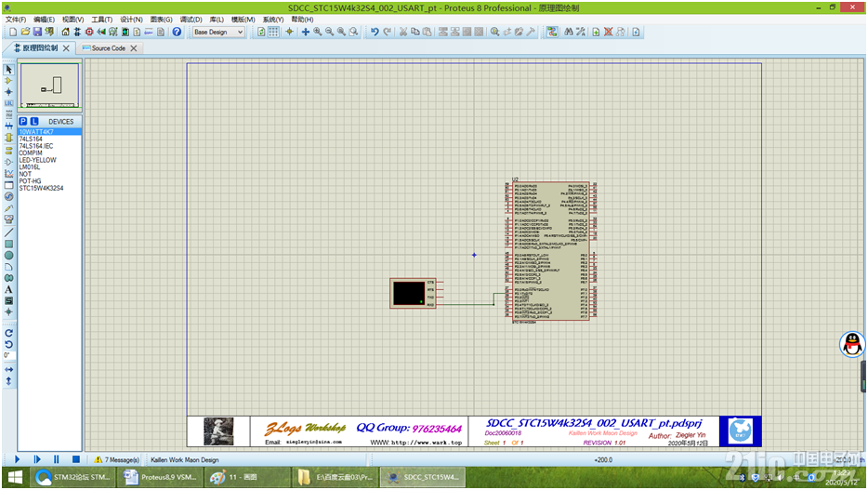The height and width of the screenshot is (490, 868).
Task: Select the STC15W4K32S4 chip on the schematic
Action: coord(550,251)
